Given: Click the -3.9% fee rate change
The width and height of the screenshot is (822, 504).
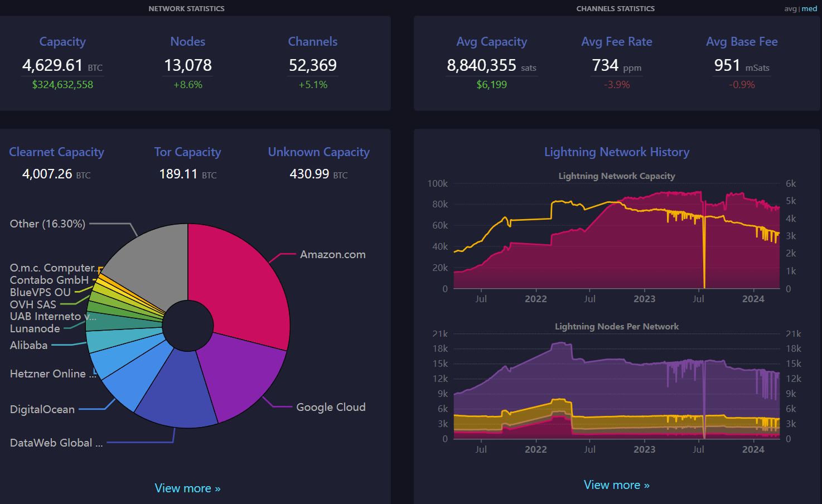Looking at the screenshot, I should pos(617,85).
